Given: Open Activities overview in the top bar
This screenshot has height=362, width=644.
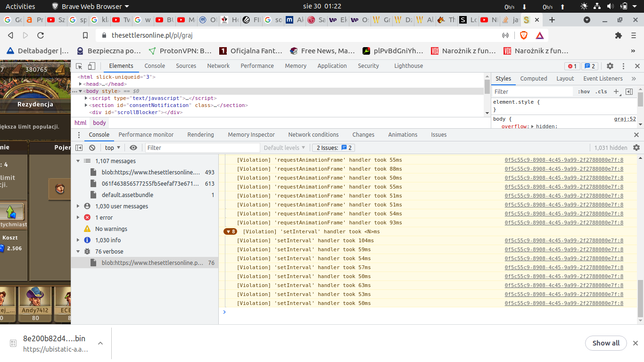Looking at the screenshot, I should point(20,7).
